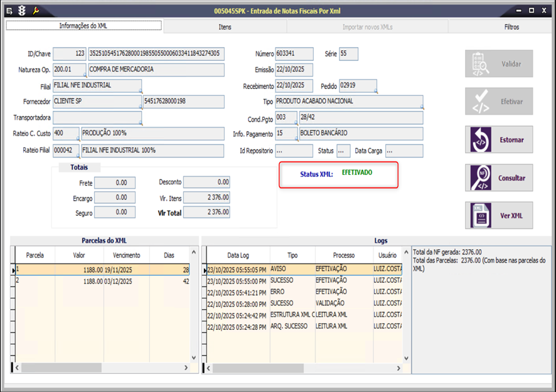Open lookup on Rateio C. Custo field

tap(78, 139)
